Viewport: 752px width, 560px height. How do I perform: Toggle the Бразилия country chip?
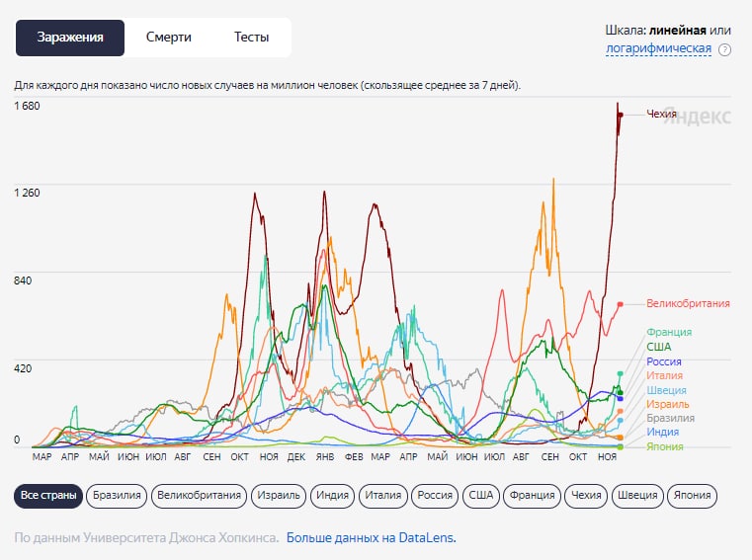tap(117, 495)
